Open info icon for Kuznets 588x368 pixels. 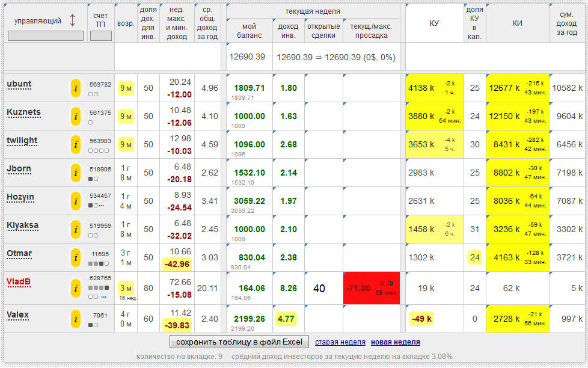[x=76, y=116]
